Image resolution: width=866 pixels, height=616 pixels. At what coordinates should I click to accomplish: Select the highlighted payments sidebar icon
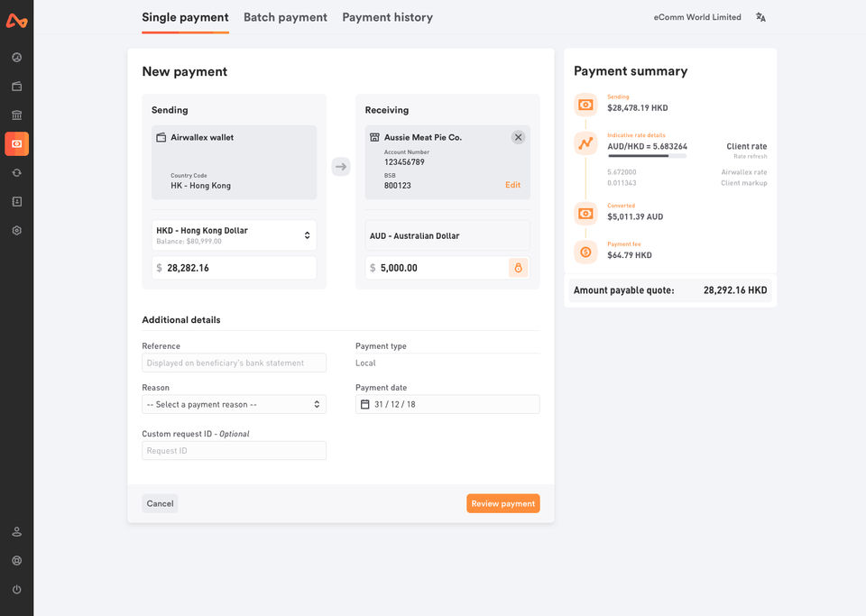16,144
